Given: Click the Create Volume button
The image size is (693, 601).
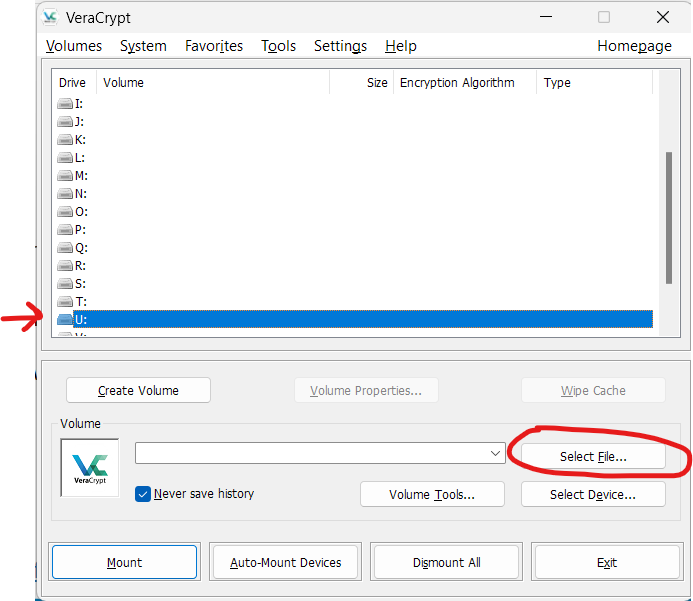Looking at the screenshot, I should [138, 390].
